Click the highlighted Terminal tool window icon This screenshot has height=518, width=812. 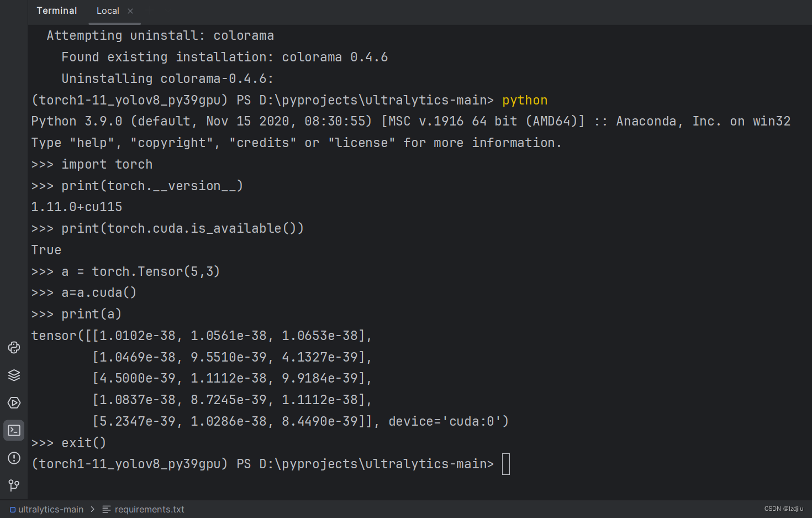pyautogui.click(x=14, y=431)
